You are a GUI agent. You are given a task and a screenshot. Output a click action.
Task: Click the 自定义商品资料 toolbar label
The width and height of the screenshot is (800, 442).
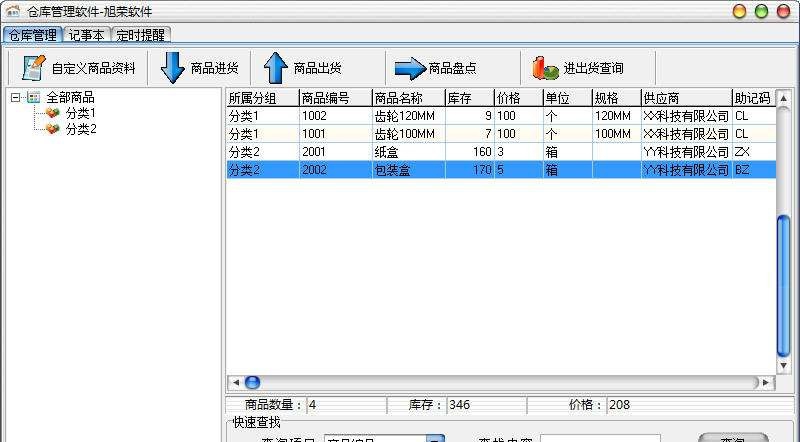93,68
